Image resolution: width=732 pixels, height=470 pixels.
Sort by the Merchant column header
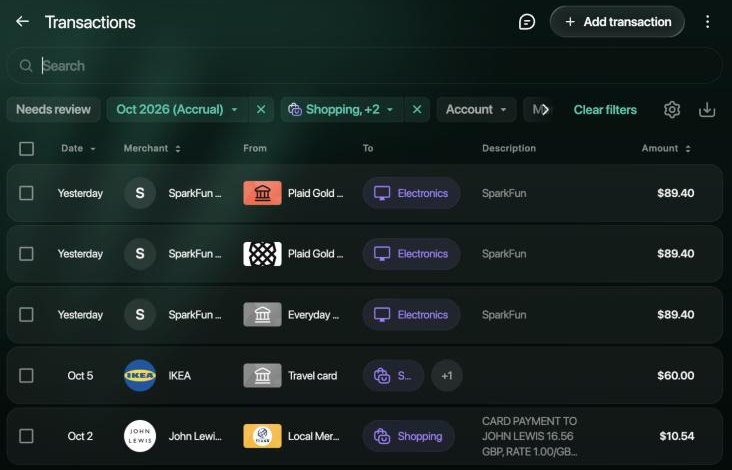coord(152,148)
